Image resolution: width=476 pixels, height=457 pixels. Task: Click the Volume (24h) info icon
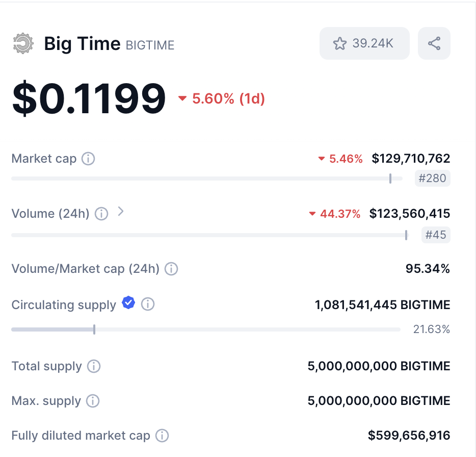[101, 214]
